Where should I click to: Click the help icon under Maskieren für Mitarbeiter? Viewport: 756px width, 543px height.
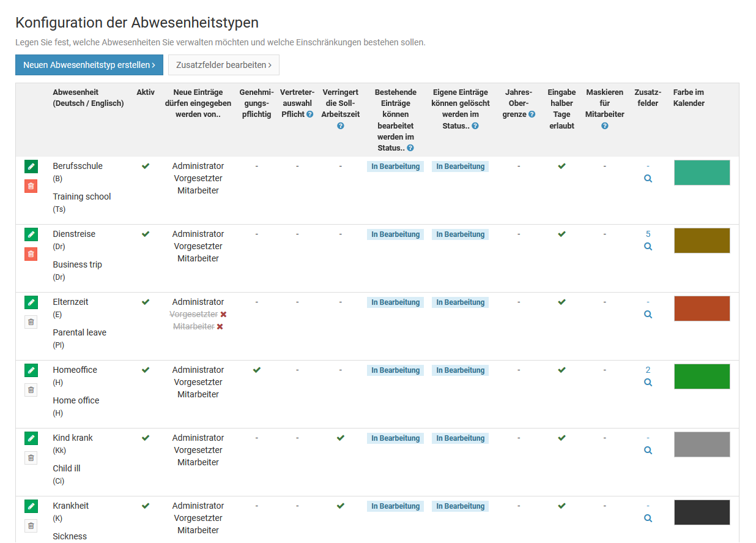click(x=604, y=126)
